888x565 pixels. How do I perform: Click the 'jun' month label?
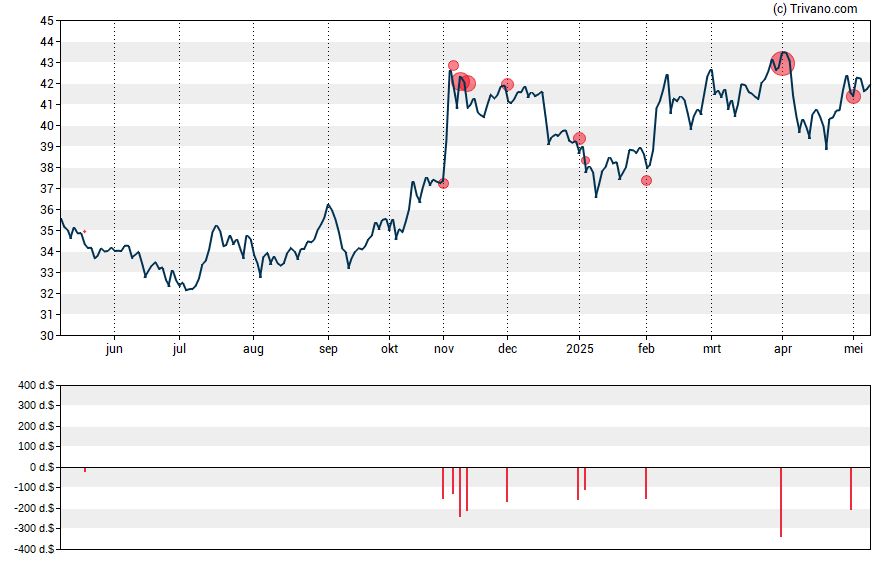click(114, 349)
